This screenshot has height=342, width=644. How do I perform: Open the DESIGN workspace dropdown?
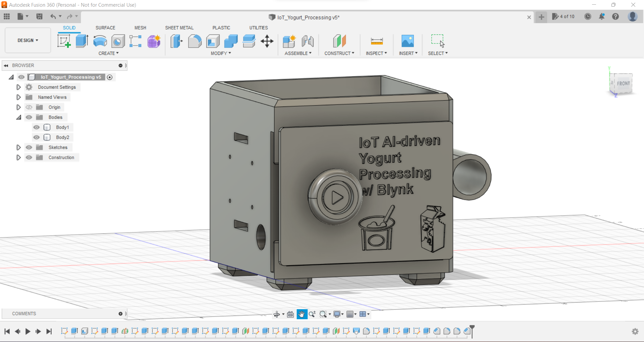point(28,40)
